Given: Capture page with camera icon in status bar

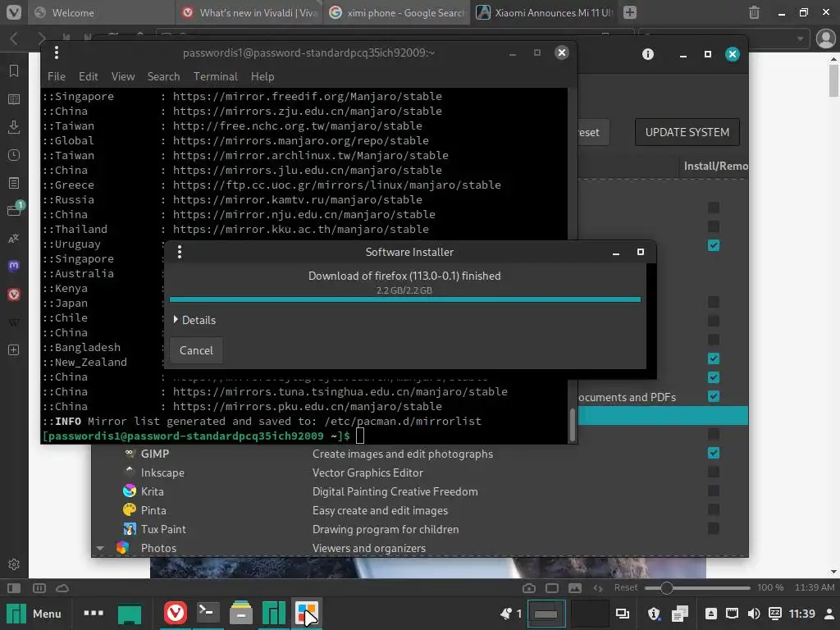Looking at the screenshot, I should (x=529, y=587).
